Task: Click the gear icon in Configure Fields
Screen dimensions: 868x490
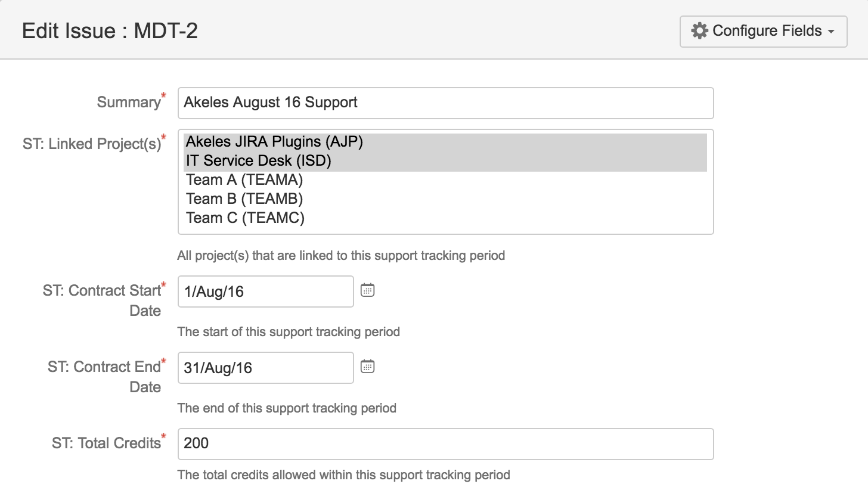Action: (699, 31)
